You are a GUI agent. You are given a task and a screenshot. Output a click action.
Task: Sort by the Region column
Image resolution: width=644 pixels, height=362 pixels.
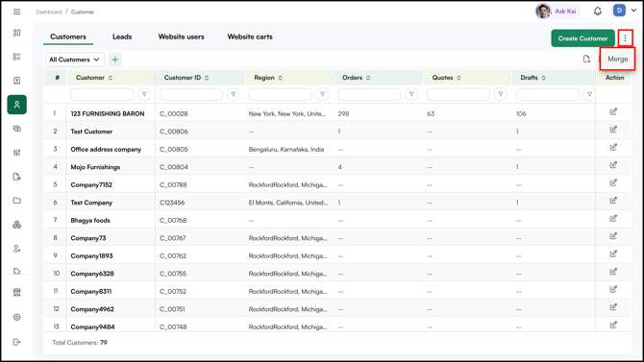(280, 78)
